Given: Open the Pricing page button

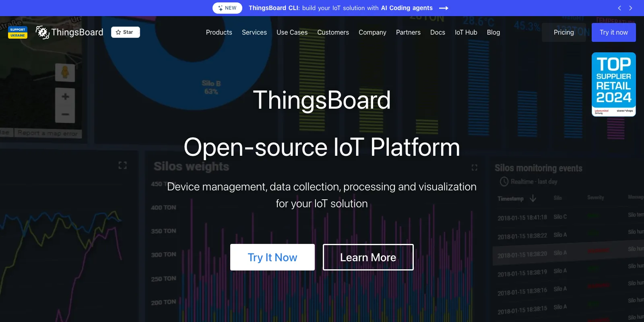Looking at the screenshot, I should (x=564, y=32).
